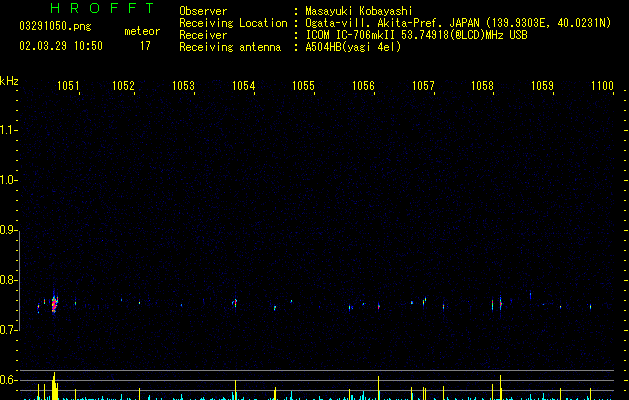
Task: Click the 1055 time axis label
Action: point(303,86)
